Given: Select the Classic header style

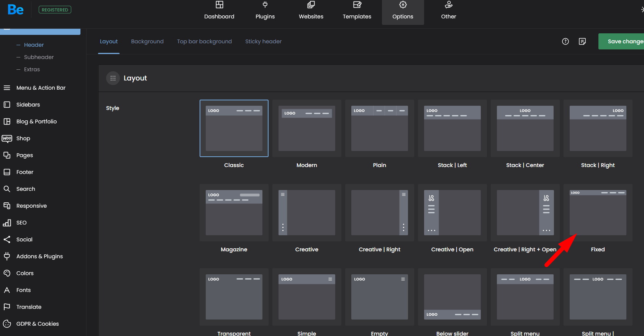Looking at the screenshot, I should (x=234, y=128).
